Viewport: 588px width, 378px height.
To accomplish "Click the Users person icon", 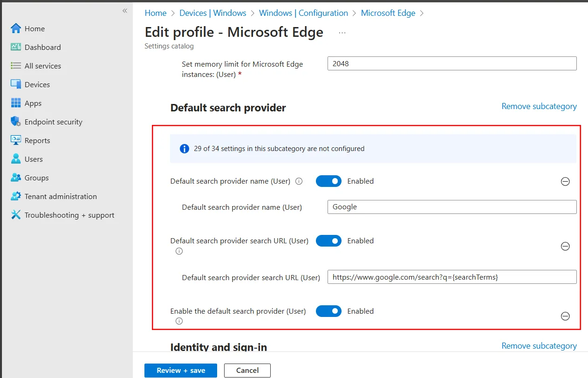I will pos(16,159).
